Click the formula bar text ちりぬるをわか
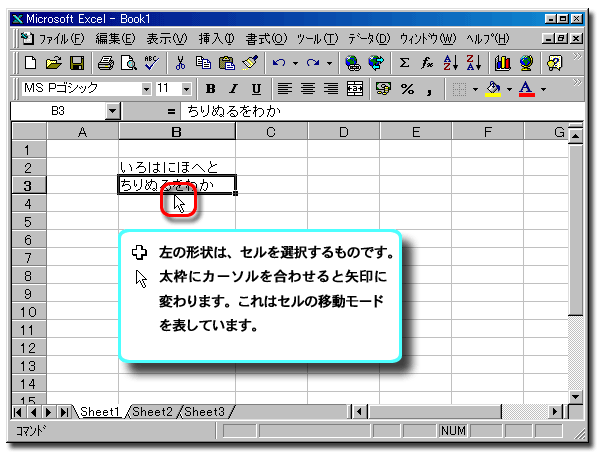 click(x=234, y=111)
